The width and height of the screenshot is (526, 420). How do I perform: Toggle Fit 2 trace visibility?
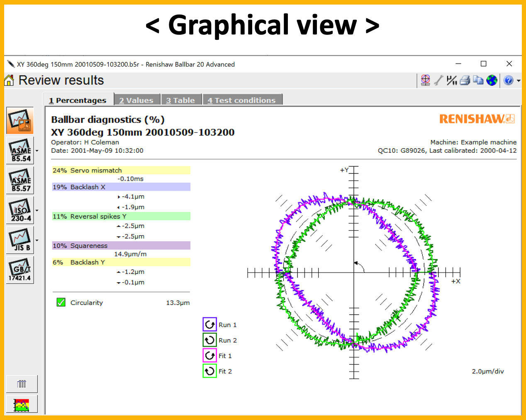tap(210, 371)
